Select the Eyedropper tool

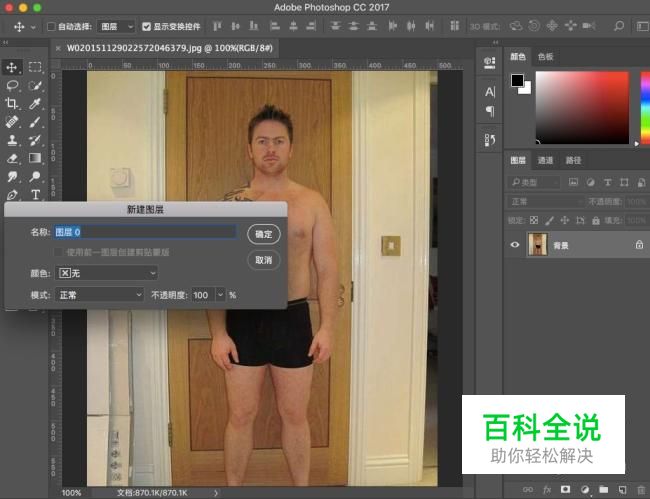point(35,104)
